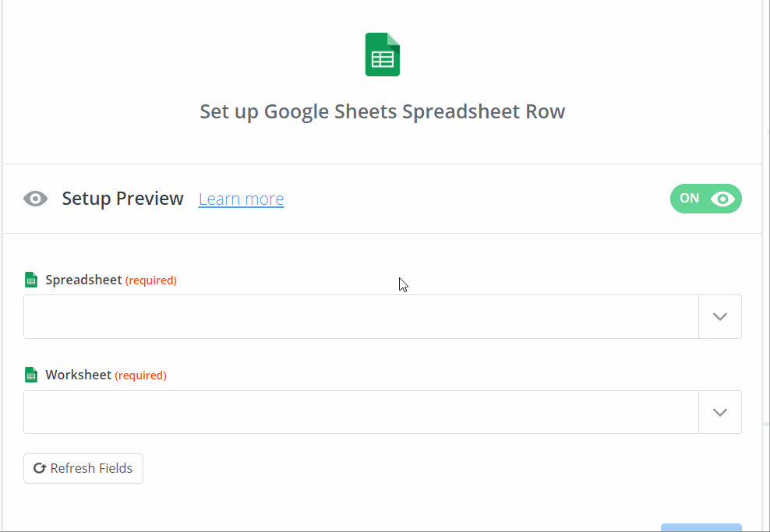Screen dimensions: 770x532
Task: Click the Setup Preview section title
Action: [122, 199]
